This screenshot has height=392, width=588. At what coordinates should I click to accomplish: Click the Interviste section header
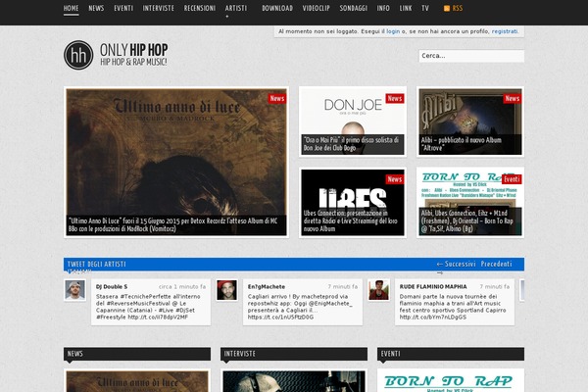[x=294, y=354]
